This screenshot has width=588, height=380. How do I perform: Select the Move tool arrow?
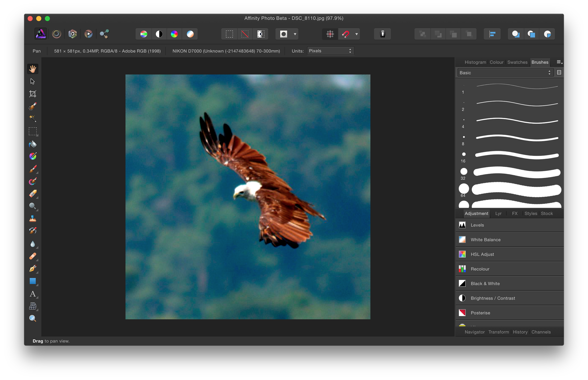(33, 81)
